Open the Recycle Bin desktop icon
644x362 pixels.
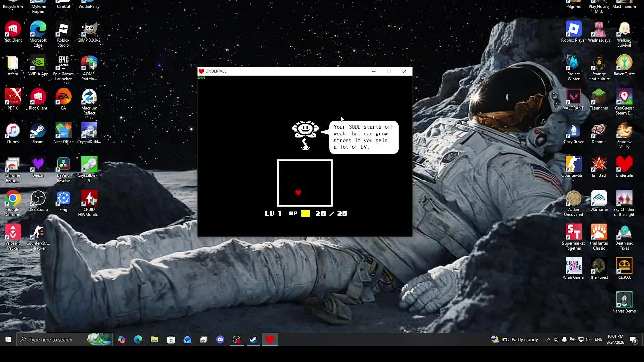pos(13,5)
